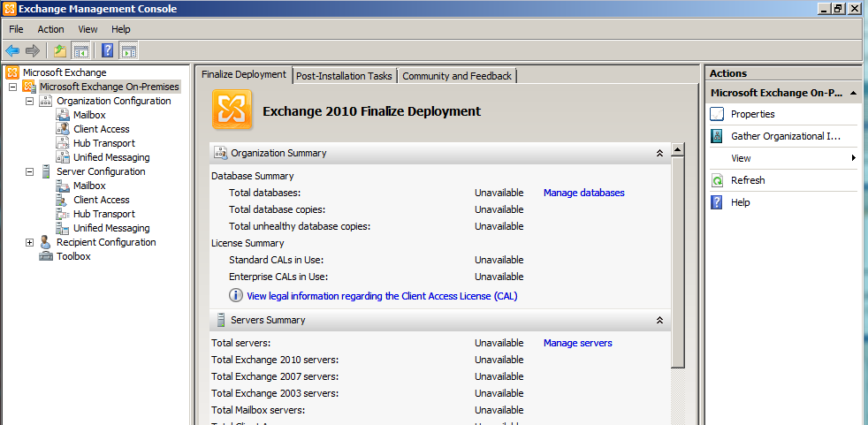Open Toolbox node in the console tree
Screen dimensions: 868x425
point(73,256)
